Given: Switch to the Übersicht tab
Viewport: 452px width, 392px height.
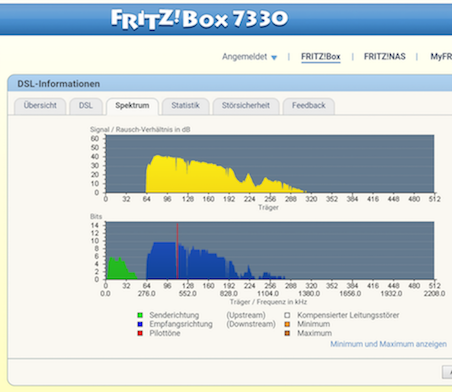Looking at the screenshot, I should [x=40, y=106].
